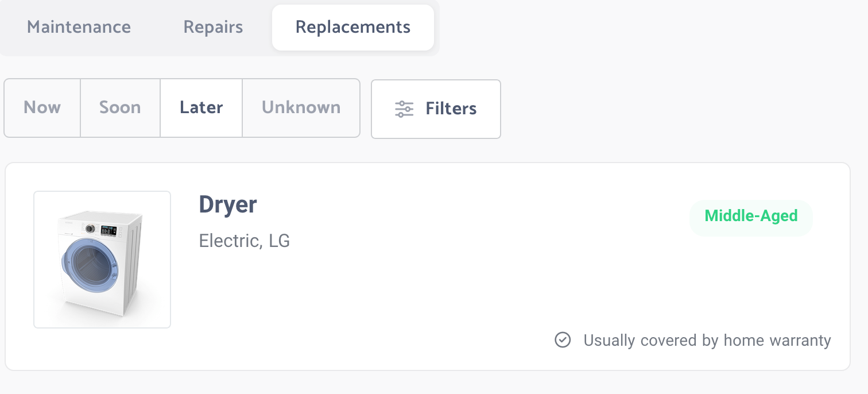This screenshot has width=868, height=394.
Task: Click the dryer's round control knob
Action: coord(90,229)
